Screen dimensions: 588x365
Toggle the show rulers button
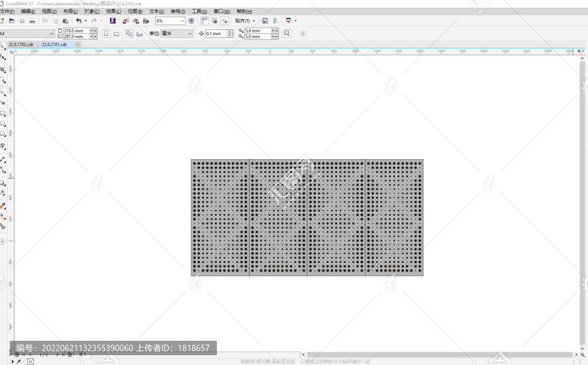[x=204, y=21]
